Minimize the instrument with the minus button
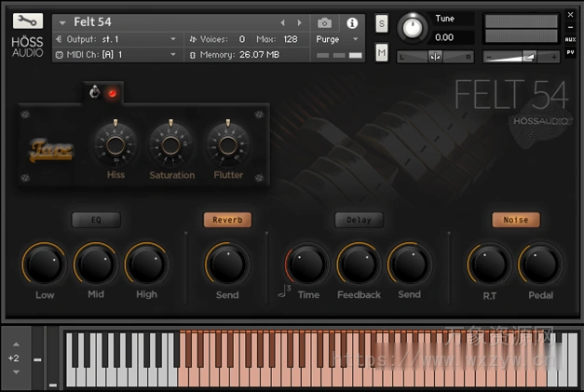The height and width of the screenshot is (392, 584). 570,27
